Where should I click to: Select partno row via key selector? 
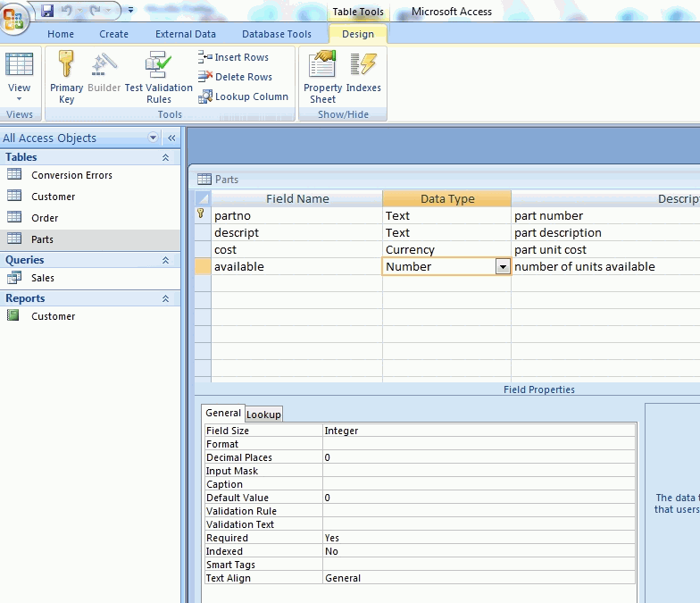pos(202,214)
